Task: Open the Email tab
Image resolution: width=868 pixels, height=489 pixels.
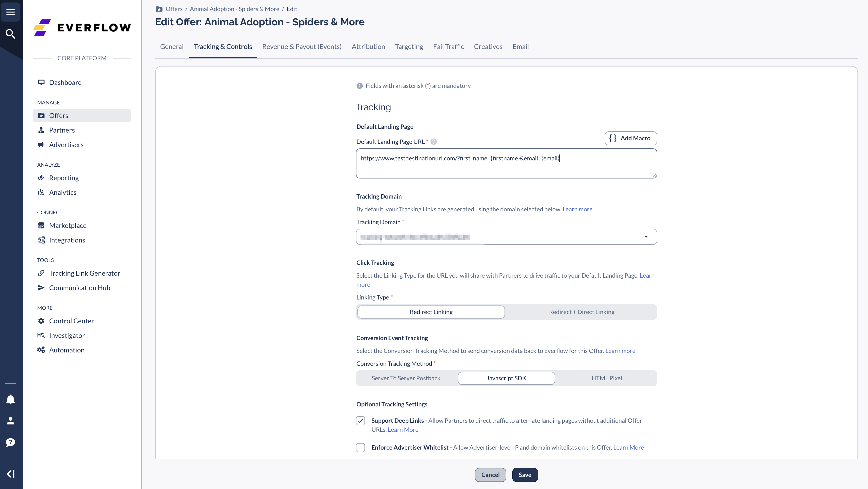Action: 520,46
